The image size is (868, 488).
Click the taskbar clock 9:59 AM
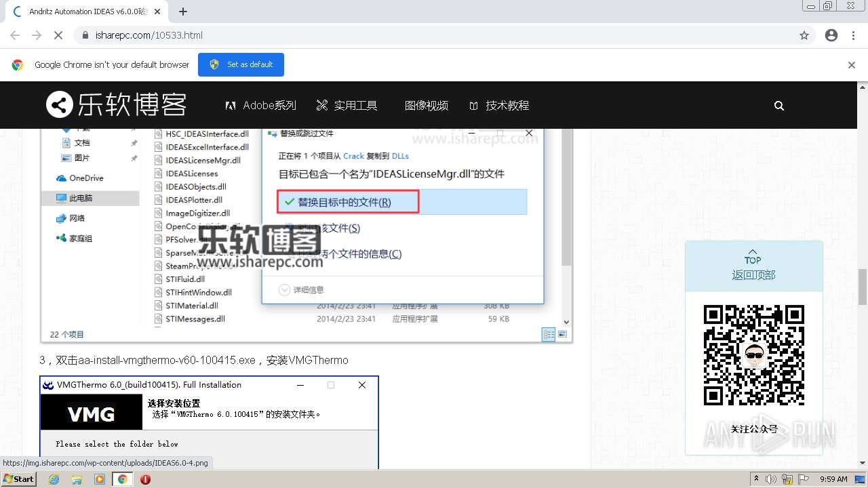pos(833,479)
